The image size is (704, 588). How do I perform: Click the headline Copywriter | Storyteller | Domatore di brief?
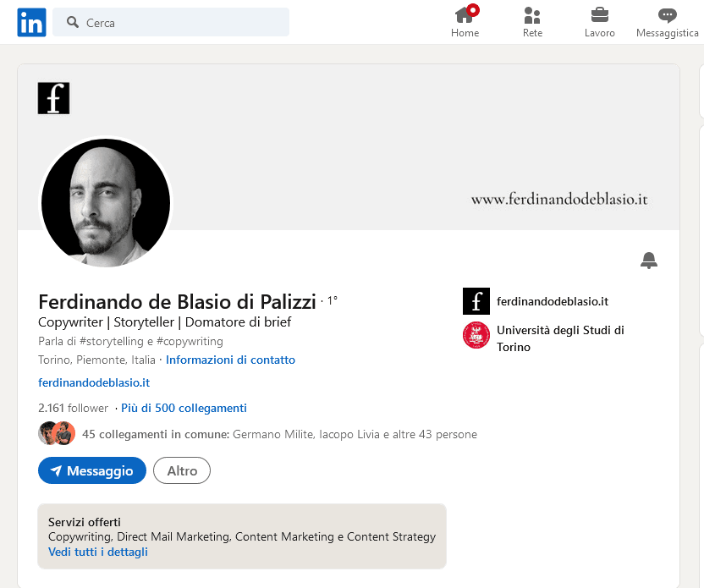[165, 322]
